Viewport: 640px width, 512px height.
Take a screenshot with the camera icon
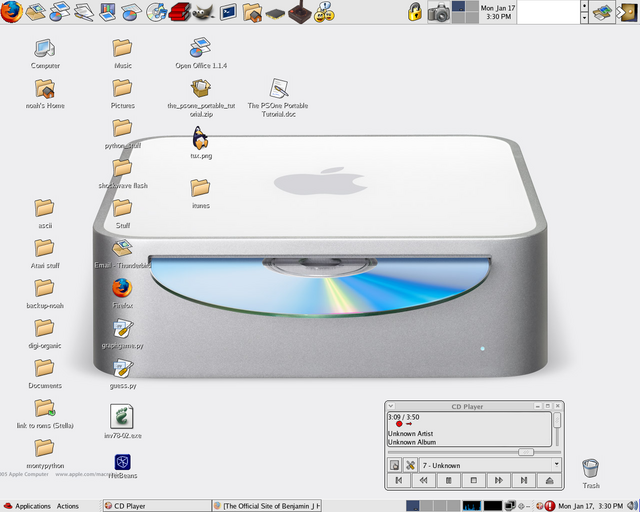tap(438, 13)
